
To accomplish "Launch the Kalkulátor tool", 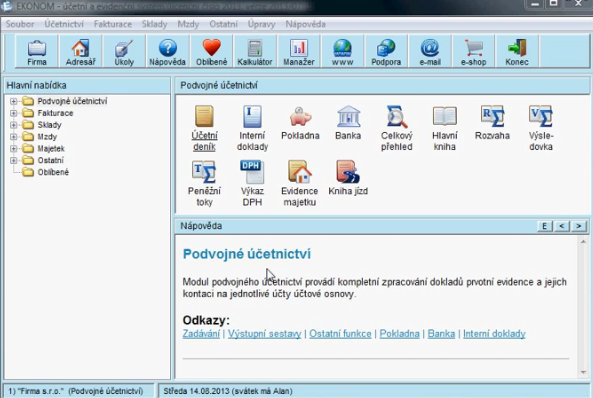I will coord(255,52).
